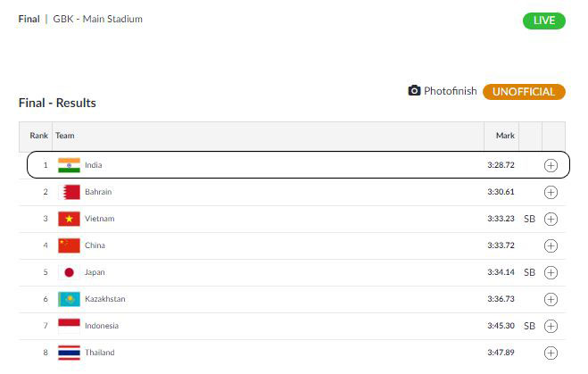
Task: Click Kazakhstan's flag icon
Action: tap(69, 299)
